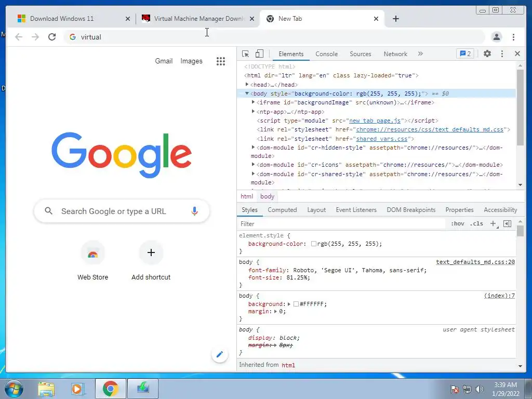Open the text_defaults_md.css href link
532x399 pixels.
click(x=430, y=129)
